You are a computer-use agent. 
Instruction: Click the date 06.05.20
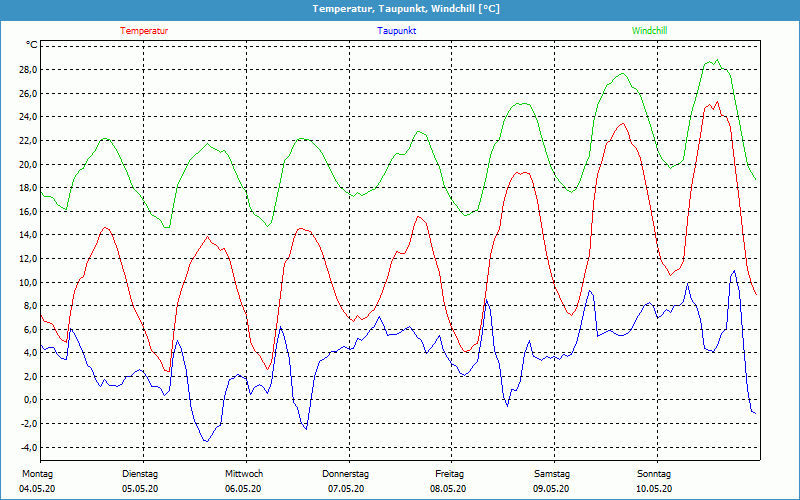click(243, 489)
